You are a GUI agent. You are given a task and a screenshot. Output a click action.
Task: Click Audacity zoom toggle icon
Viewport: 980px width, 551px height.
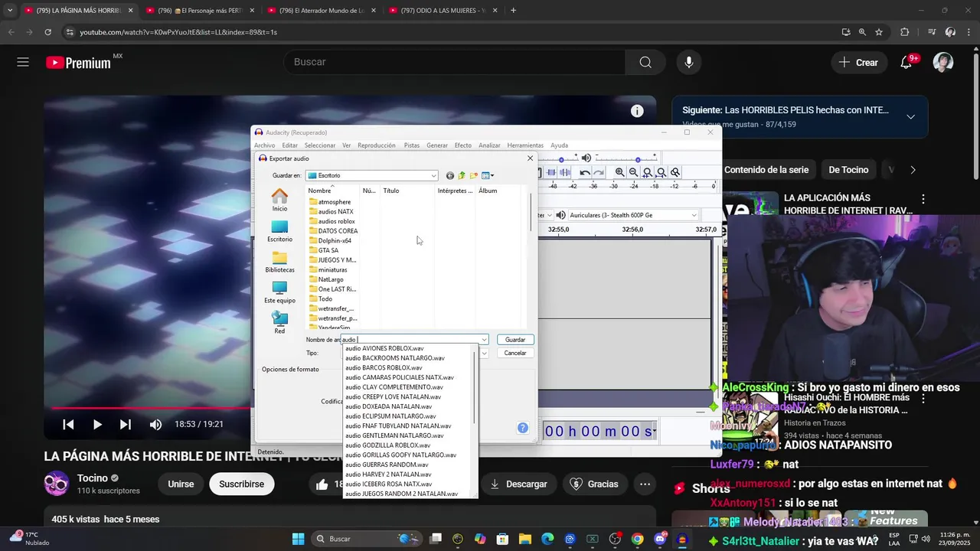click(x=675, y=172)
